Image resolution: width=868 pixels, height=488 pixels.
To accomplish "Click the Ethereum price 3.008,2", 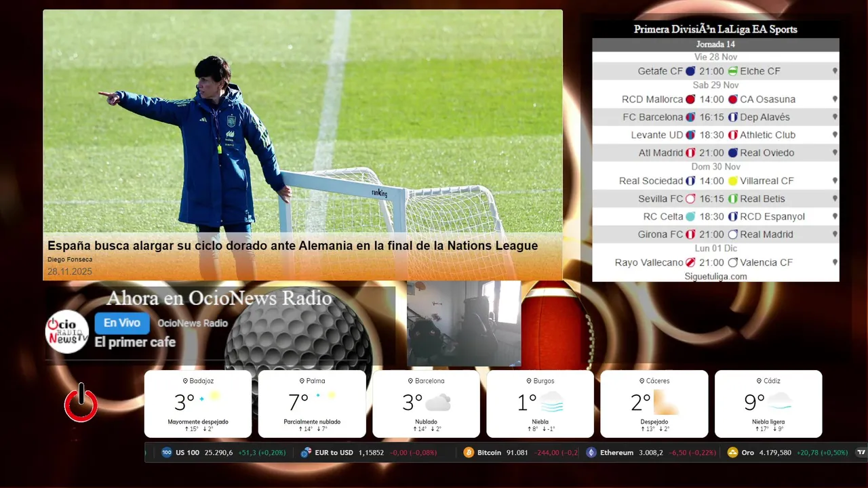I will coord(651,453).
